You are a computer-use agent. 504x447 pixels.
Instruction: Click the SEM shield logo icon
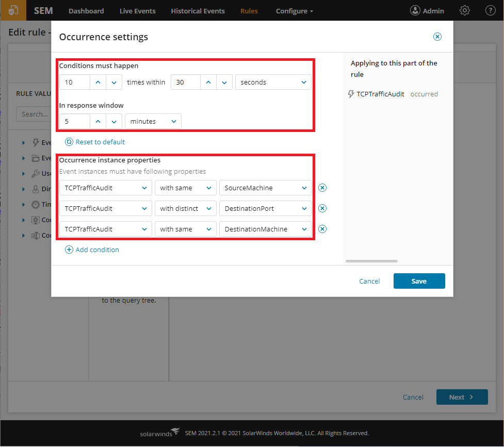point(13,10)
